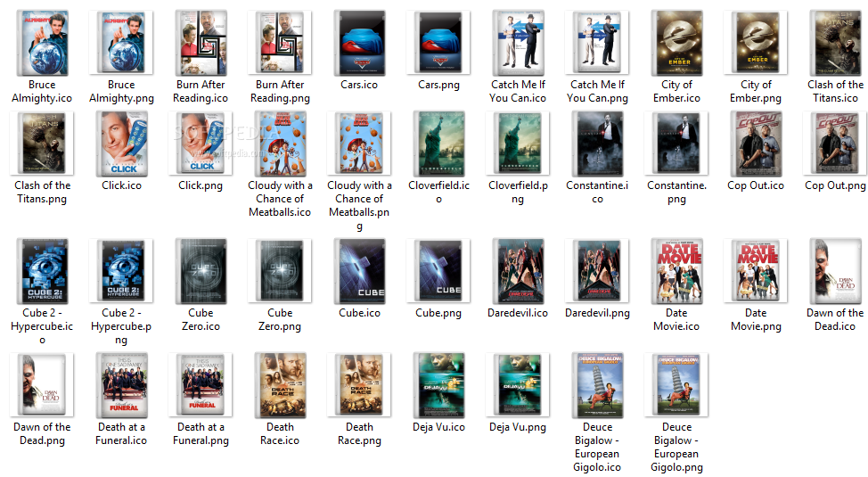Screen dimensions: 868x477
Task: Select the Daredevil.png file icon
Action: [597, 271]
